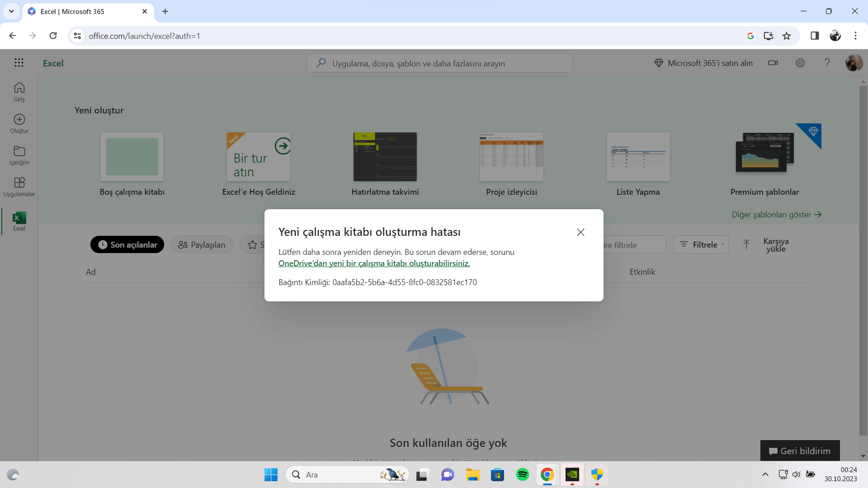This screenshot has width=868, height=488.
Task: Open the app launcher grid icon
Action: click(x=19, y=63)
